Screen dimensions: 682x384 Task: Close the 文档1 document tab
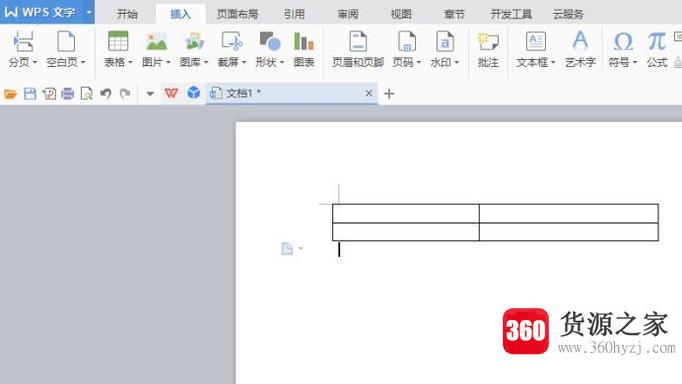coord(369,93)
